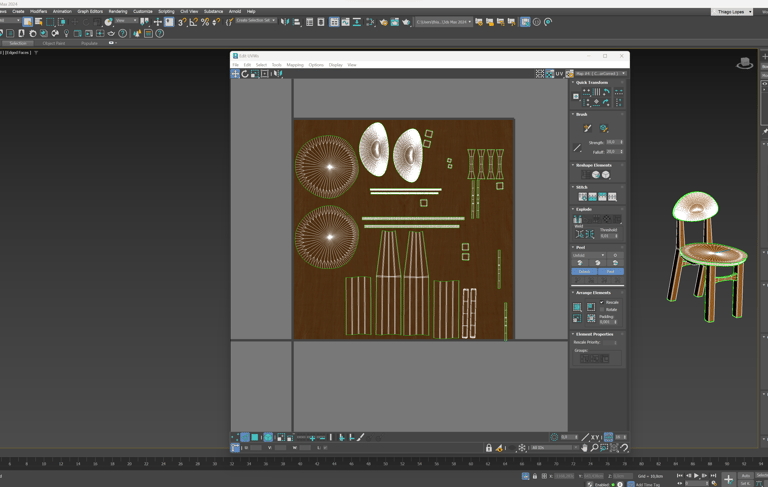This screenshot has width=768, height=487.
Task: Select the Pan hand tool in UV editor
Action: (x=585, y=448)
